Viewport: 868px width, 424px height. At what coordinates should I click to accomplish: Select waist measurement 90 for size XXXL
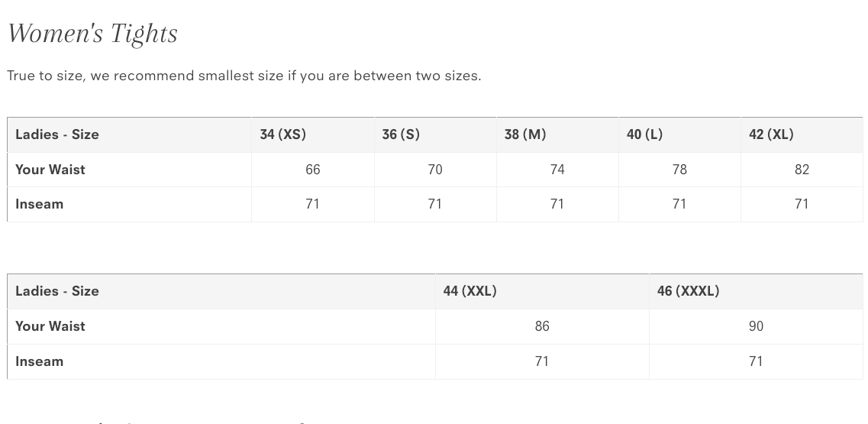point(756,326)
